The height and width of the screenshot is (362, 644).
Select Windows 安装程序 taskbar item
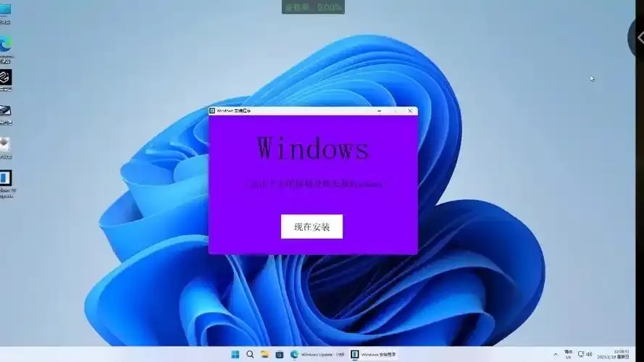pyautogui.click(x=373, y=354)
